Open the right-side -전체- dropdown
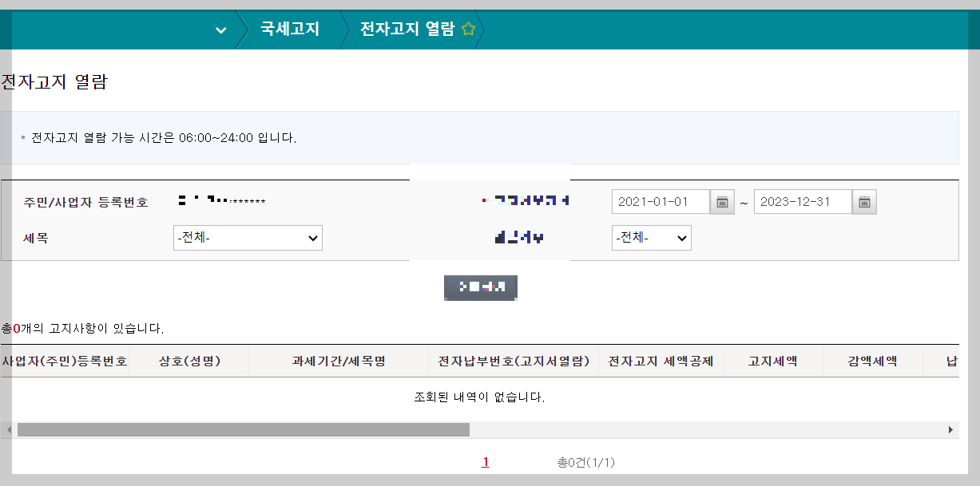 651,237
